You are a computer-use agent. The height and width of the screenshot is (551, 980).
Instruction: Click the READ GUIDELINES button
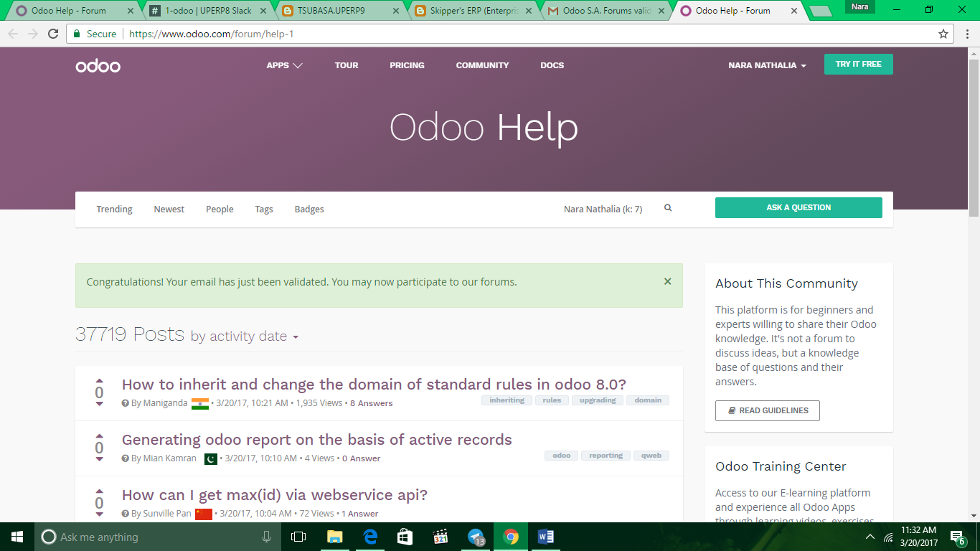pyautogui.click(x=768, y=410)
